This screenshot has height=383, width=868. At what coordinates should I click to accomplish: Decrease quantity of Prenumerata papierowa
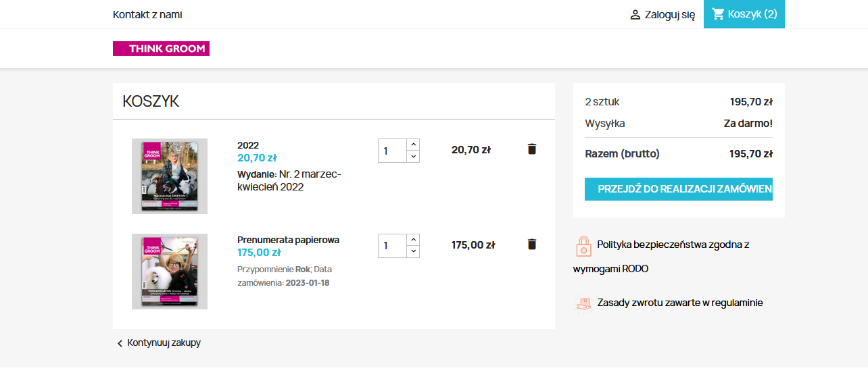413,252
